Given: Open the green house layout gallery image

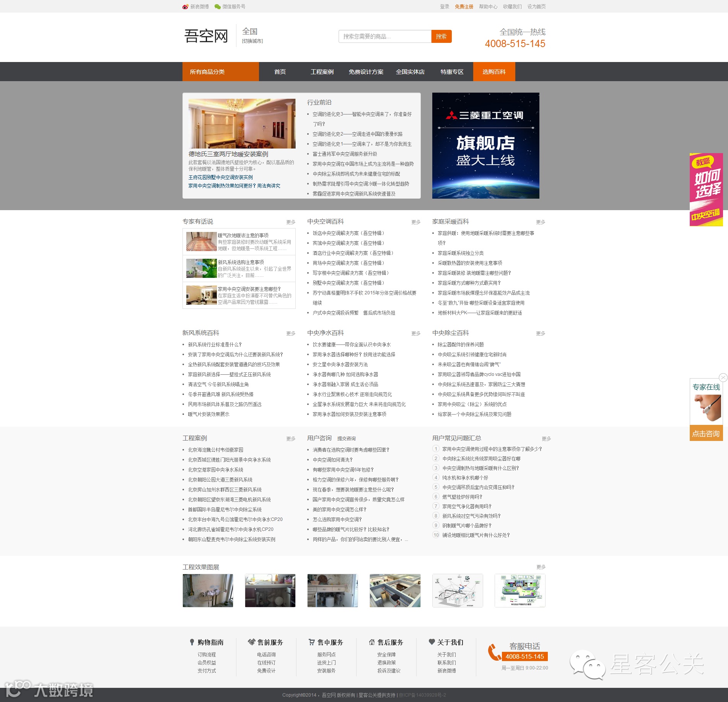Looking at the screenshot, I should pos(520,590).
